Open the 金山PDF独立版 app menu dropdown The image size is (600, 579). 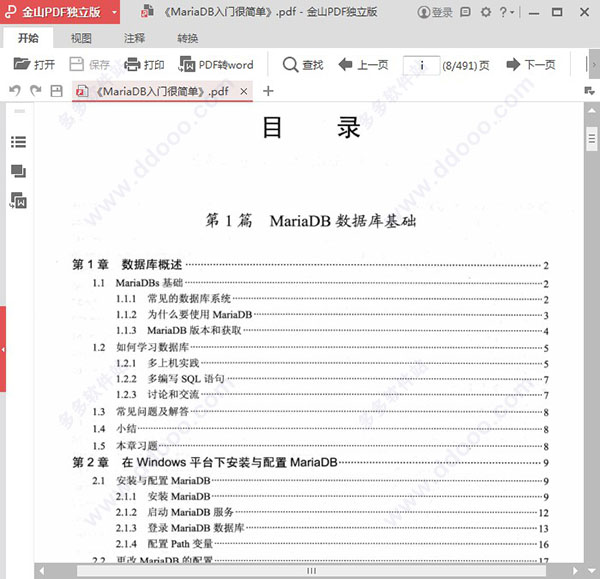(114, 12)
